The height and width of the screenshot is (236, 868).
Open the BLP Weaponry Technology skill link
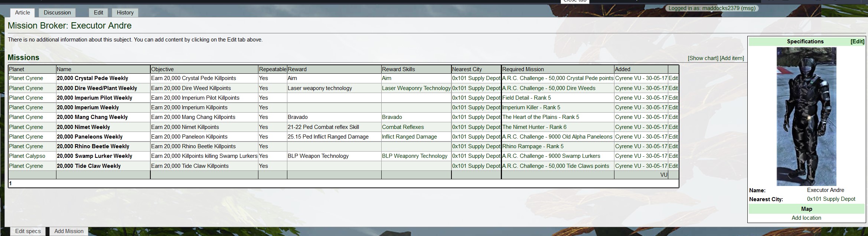coord(415,156)
